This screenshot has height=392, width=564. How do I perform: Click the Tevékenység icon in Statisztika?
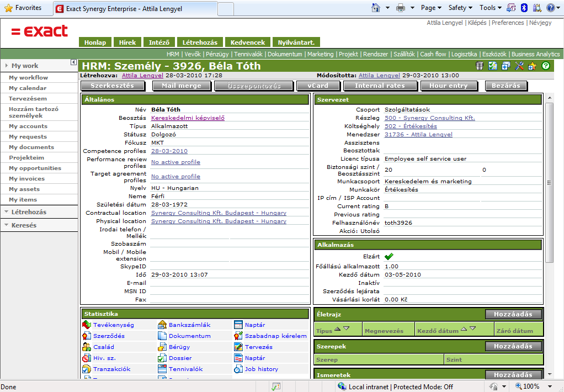(x=86, y=325)
